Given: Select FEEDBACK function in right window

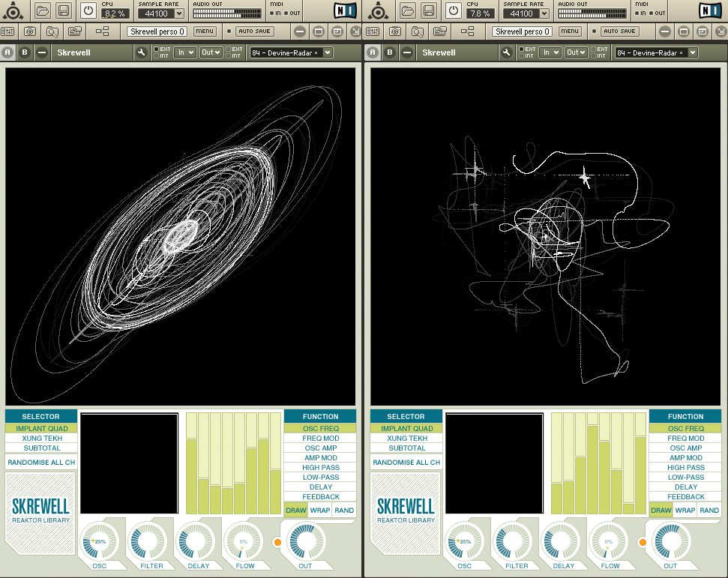Looking at the screenshot, I should tap(685, 496).
